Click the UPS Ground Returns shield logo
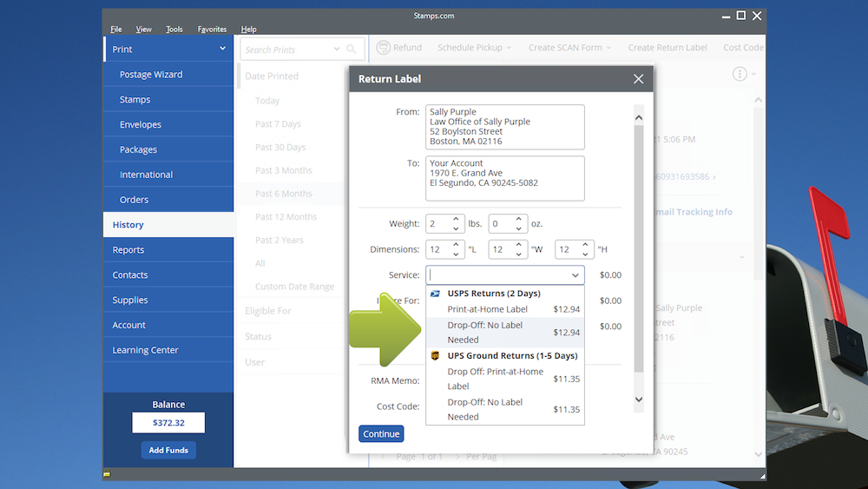Viewport: 868px width, 489px height. 436,356
